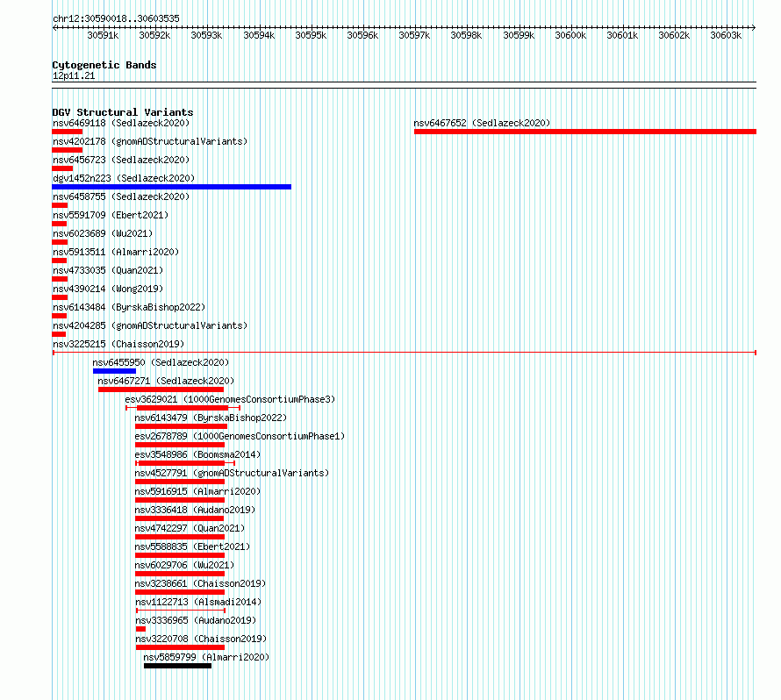Select the thin red line under nsv1122713
The height and width of the screenshot is (700, 781).
[180, 611]
